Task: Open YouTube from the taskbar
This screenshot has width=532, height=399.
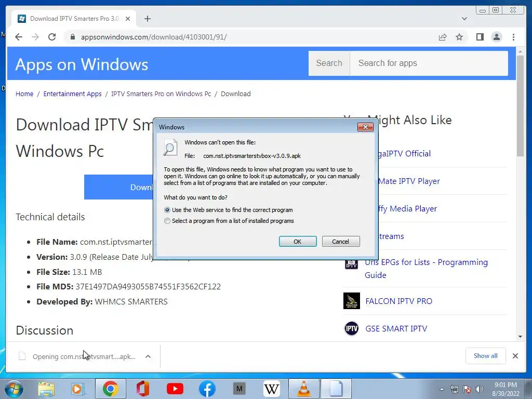Action: click(x=175, y=389)
